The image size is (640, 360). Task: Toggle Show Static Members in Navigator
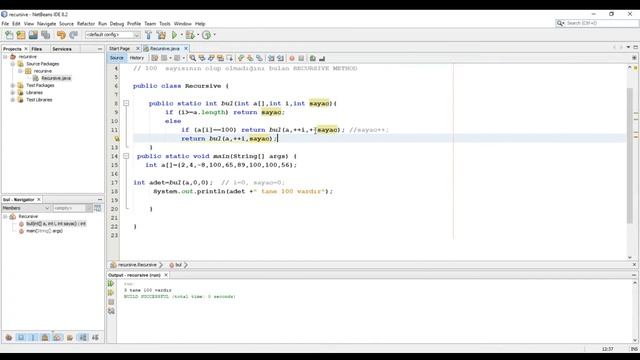point(33,337)
